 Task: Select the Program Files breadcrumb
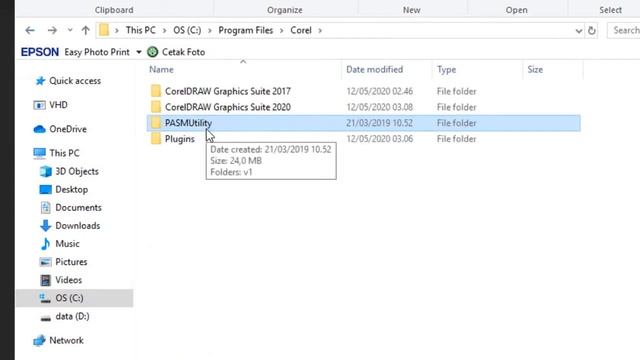point(246,30)
